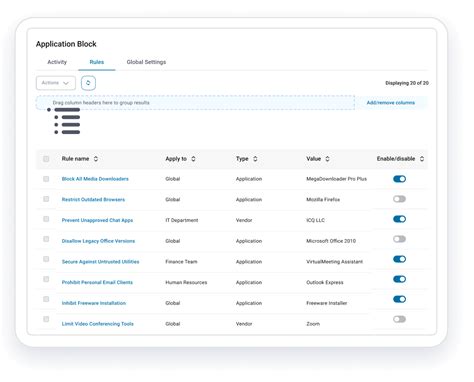474x382 pixels.
Task: Sort by Type column arrows
Action: click(255, 159)
